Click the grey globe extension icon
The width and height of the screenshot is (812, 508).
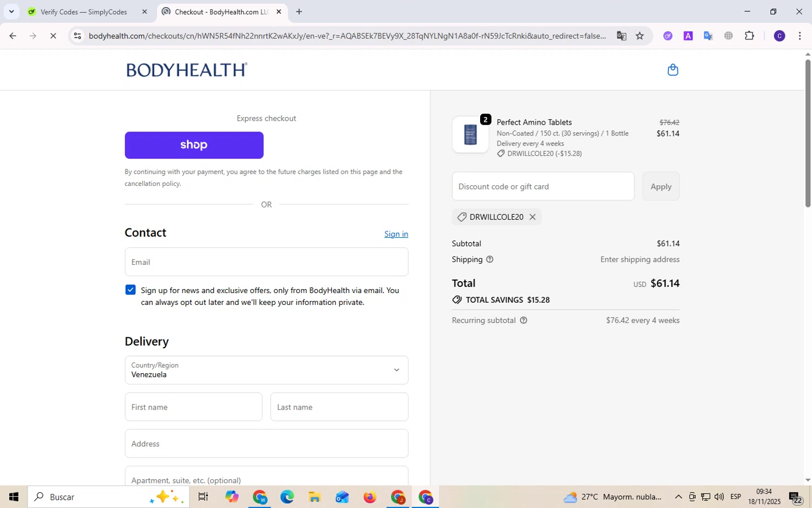click(x=729, y=36)
